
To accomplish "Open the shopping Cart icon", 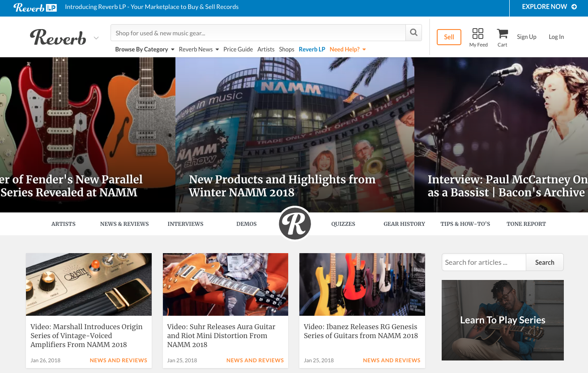I will tap(502, 34).
